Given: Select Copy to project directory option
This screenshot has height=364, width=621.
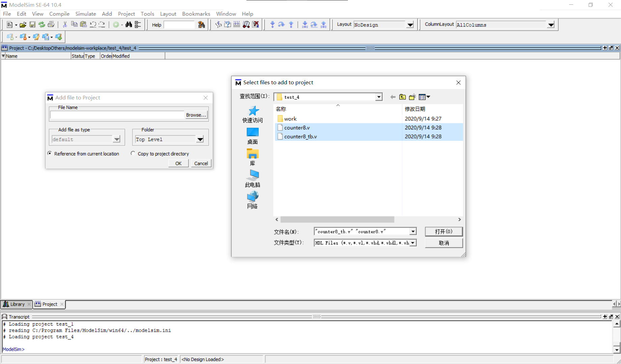Looking at the screenshot, I should (133, 153).
